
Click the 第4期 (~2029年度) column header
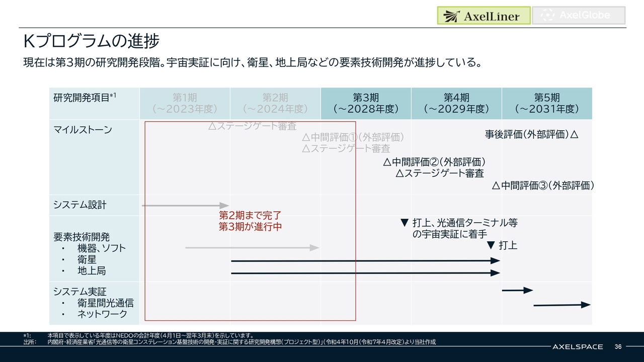(456, 104)
